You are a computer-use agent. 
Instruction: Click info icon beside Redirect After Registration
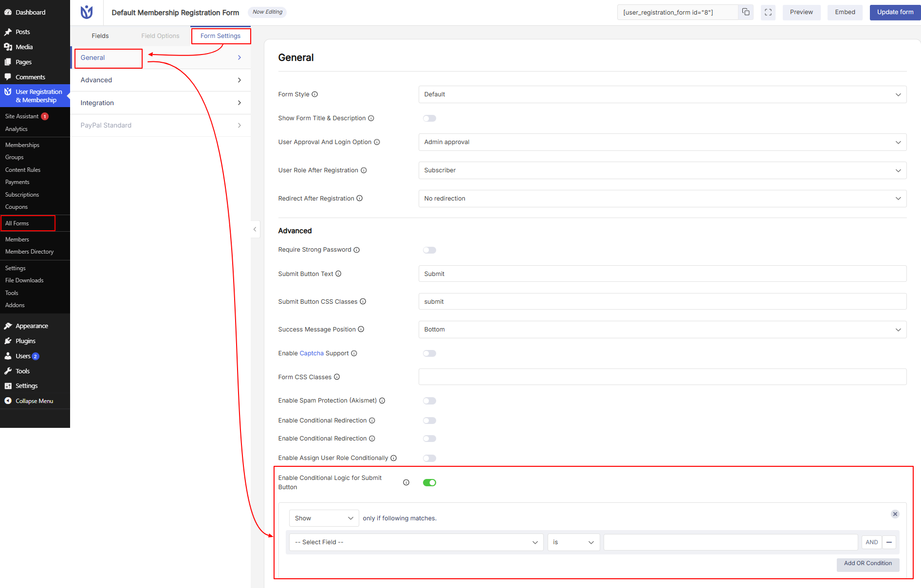coord(360,198)
